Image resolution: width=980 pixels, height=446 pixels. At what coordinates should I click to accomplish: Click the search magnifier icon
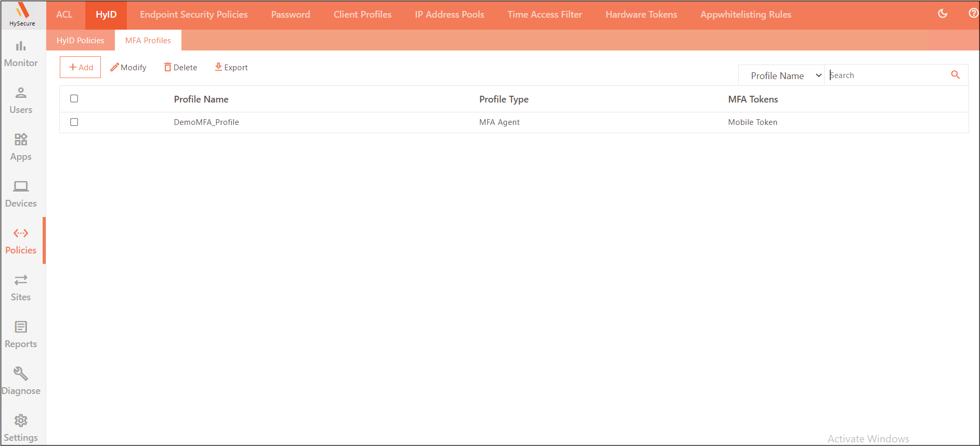click(x=955, y=75)
